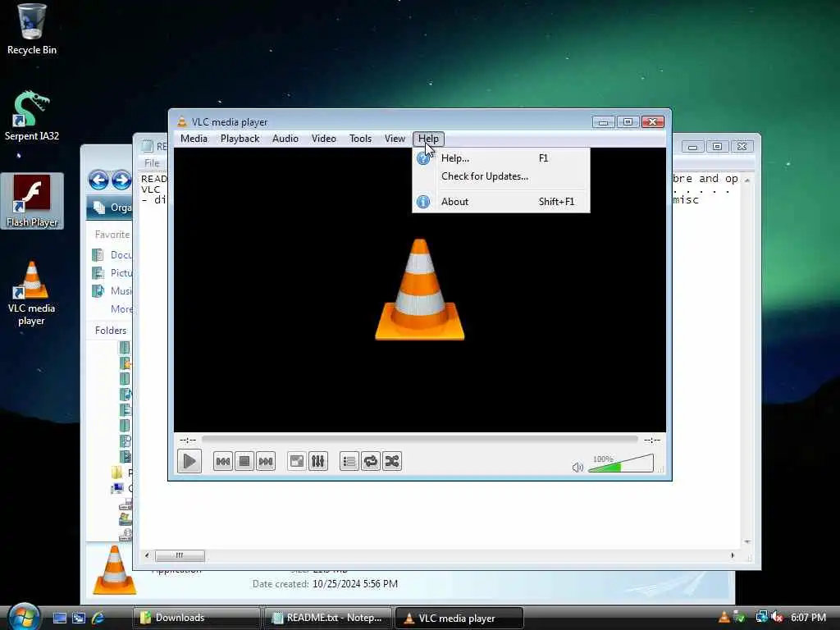Switch to Downloads taskbar button
Screen dimensions: 840x630
(197, 618)
